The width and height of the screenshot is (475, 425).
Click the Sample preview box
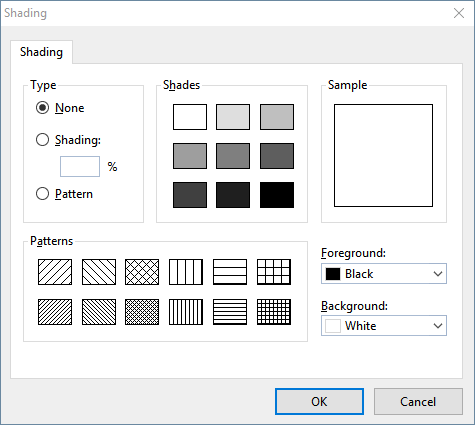click(x=383, y=155)
